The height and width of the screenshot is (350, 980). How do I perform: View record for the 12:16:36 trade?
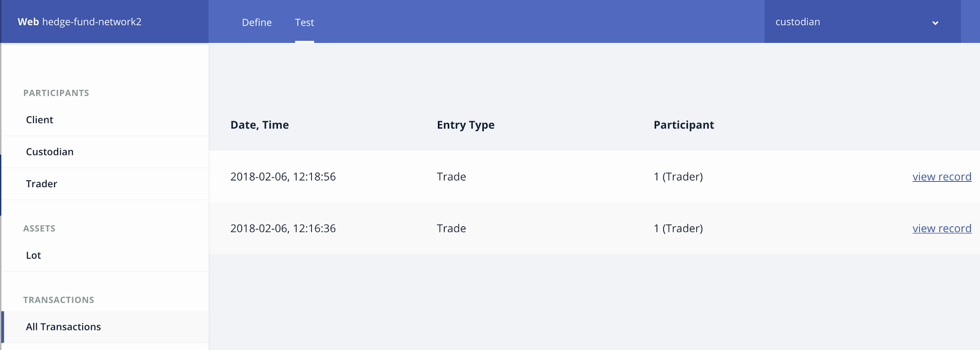941,228
